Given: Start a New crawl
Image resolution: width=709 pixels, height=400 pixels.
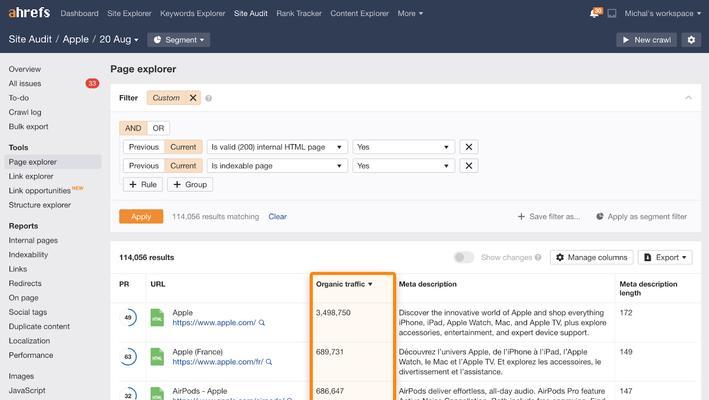Looking at the screenshot, I should (647, 40).
